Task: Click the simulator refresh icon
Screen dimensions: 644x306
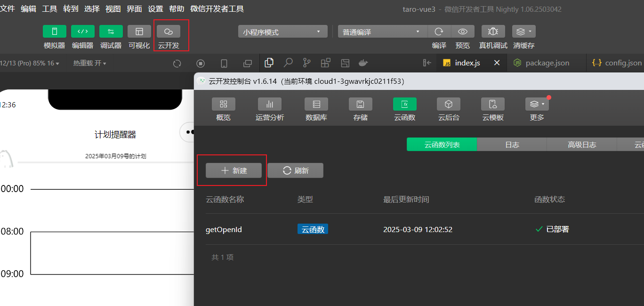Action: [x=177, y=64]
